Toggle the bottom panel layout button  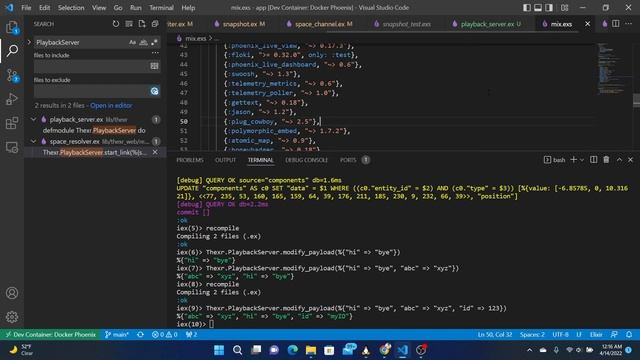point(538,8)
